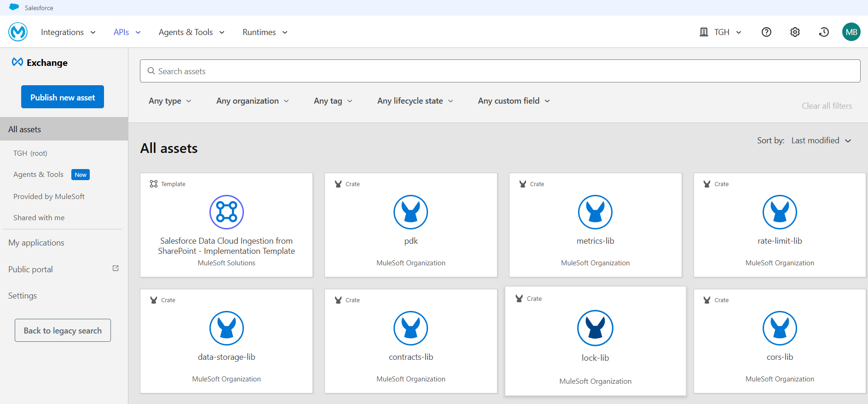Screen dimensions: 868x404
Task: Click the lock-lib crate icon
Action: coord(595,328)
